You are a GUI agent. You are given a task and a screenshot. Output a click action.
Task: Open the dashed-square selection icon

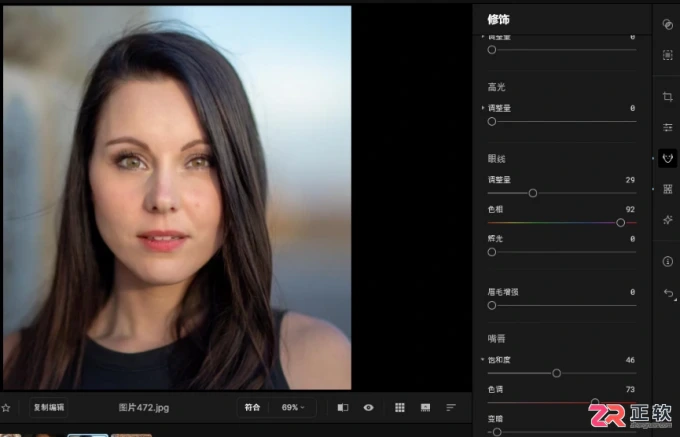tap(667, 55)
